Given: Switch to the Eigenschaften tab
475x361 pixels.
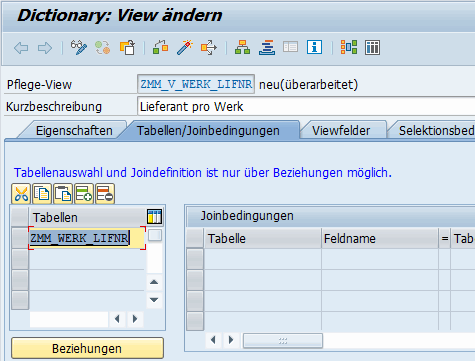Looking at the screenshot, I should (x=74, y=131).
